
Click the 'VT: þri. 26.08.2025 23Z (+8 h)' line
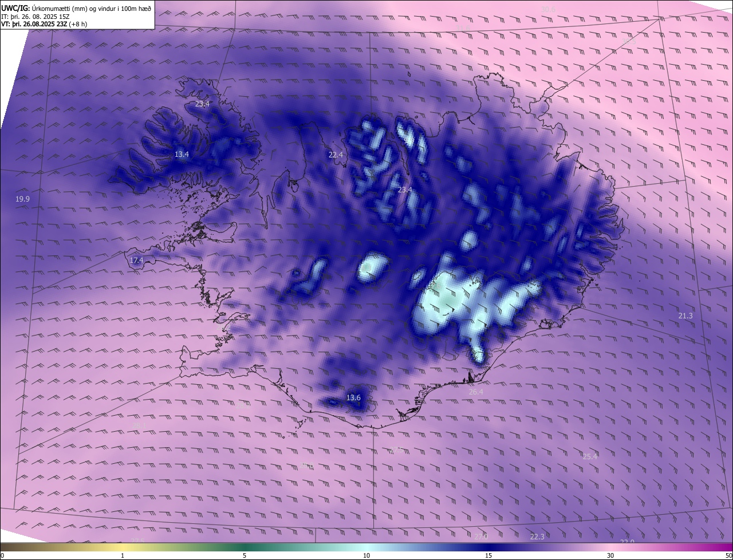(44, 24)
